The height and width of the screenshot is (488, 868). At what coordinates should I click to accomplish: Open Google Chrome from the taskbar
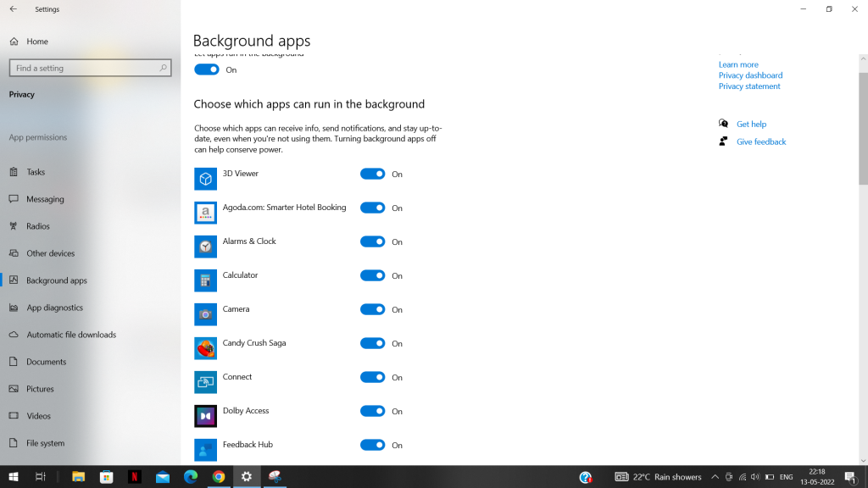218,477
